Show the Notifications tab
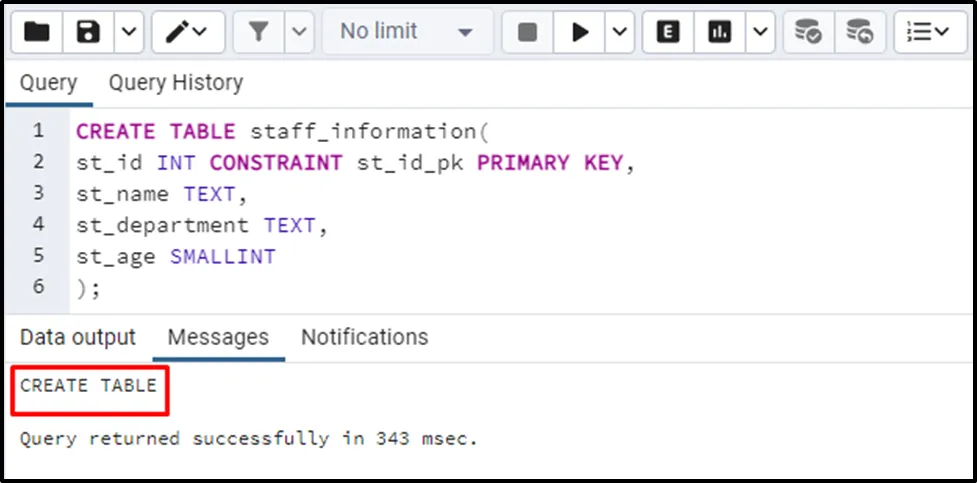 pos(364,337)
